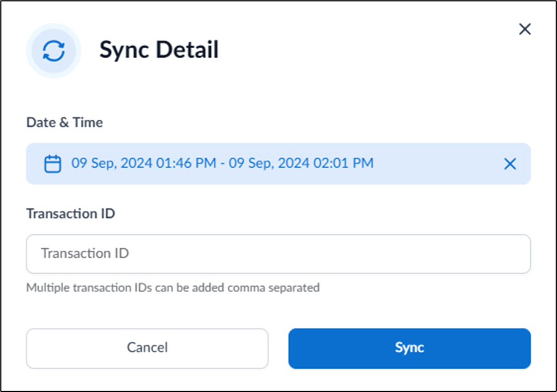Click the Sync Detail heading
The image size is (557, 392).
[159, 49]
